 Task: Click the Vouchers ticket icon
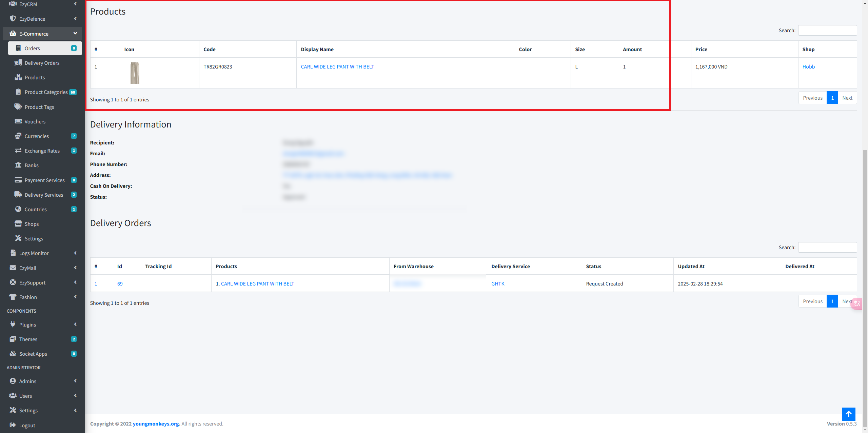(x=18, y=121)
